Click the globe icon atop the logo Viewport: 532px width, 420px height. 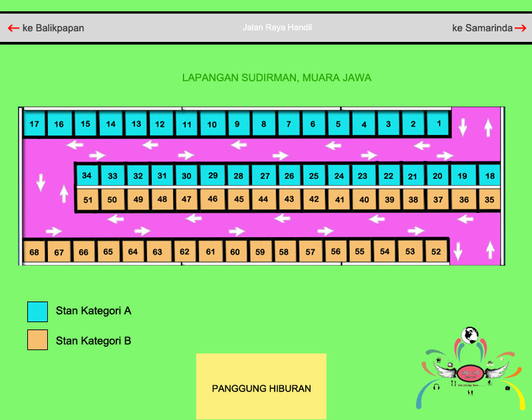click(471, 334)
